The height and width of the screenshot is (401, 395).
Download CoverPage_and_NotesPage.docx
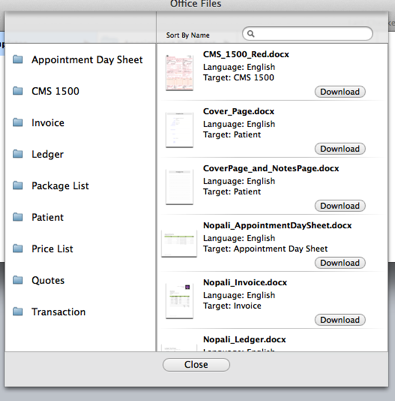point(340,206)
